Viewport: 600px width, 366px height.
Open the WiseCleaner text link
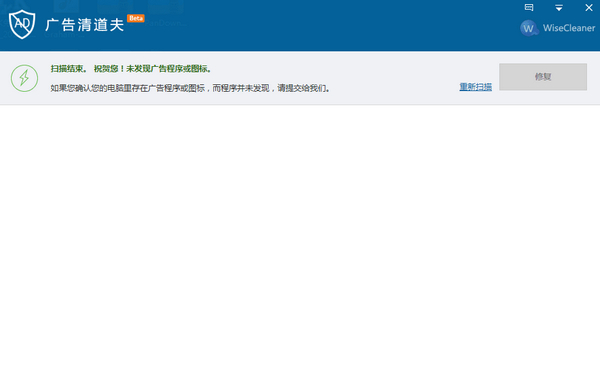click(x=569, y=28)
